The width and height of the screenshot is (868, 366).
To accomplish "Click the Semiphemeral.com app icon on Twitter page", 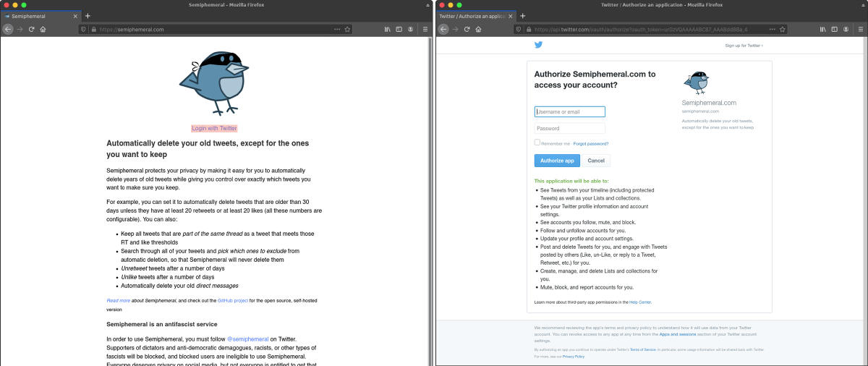I will 697,83.
